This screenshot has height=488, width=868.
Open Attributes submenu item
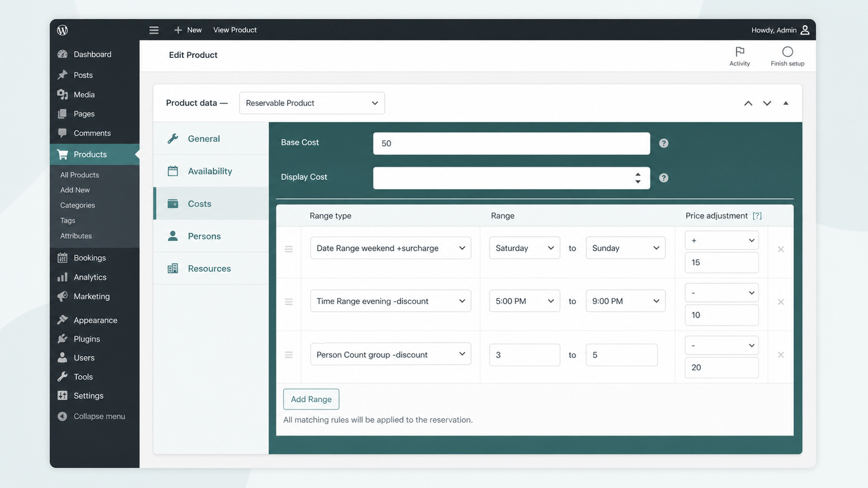coord(76,236)
